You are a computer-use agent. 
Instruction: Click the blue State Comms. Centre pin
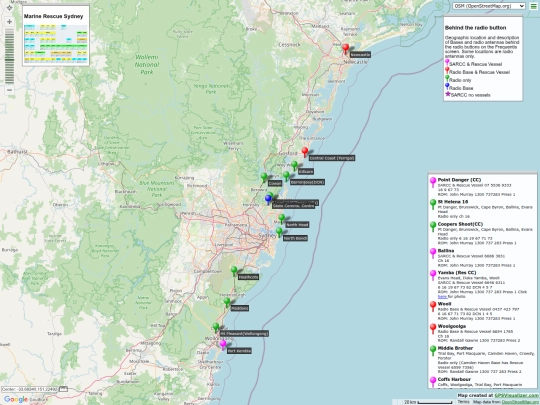pos(268,199)
